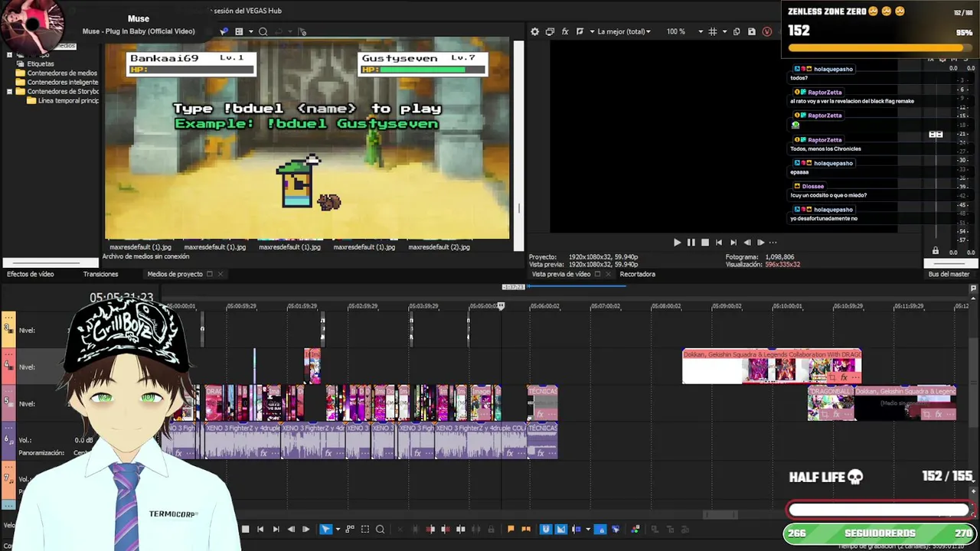Viewport: 980px width, 551px height.
Task: Open preview zoom '100 %' dropdown
Action: (x=684, y=31)
